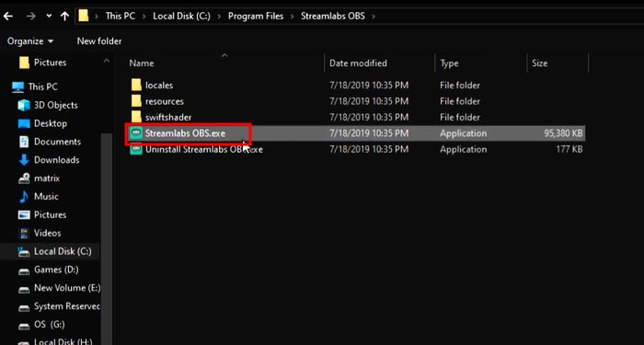The width and height of the screenshot is (644, 345).
Task: Click System Reserved drive icon in sidebar
Action: (24, 307)
